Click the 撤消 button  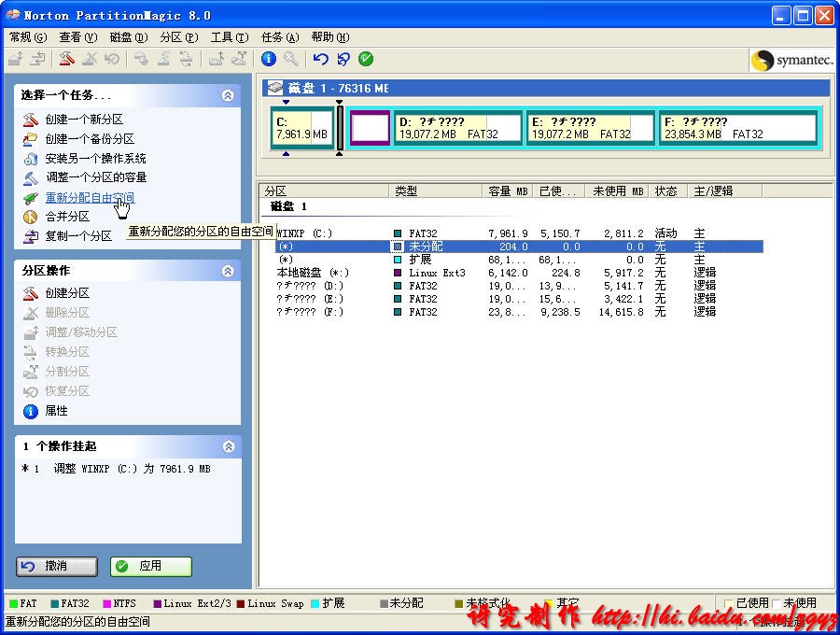pos(57,567)
